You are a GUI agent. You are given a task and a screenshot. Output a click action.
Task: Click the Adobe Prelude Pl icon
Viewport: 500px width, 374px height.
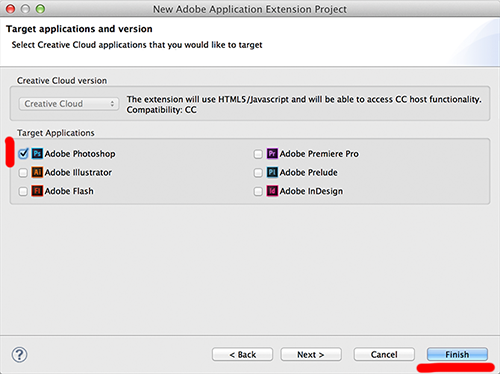[x=272, y=172]
